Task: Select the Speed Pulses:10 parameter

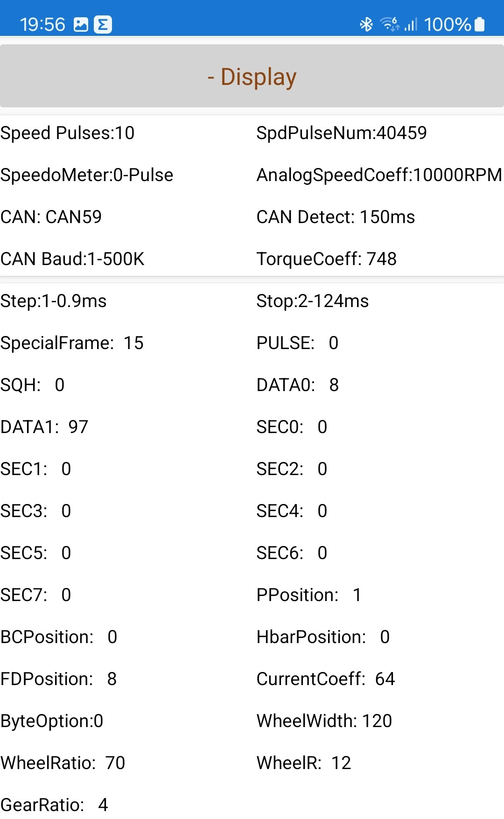Action: point(68,133)
